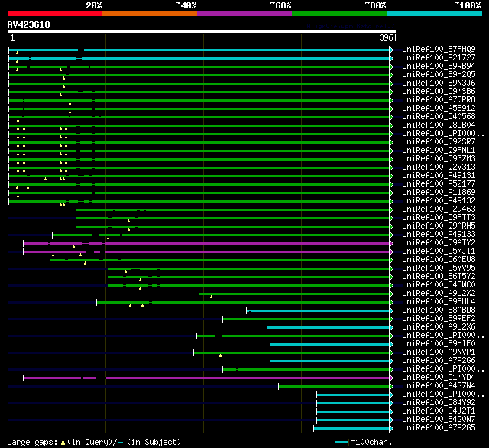Select the cyan ~100% legend segment

(433, 13)
